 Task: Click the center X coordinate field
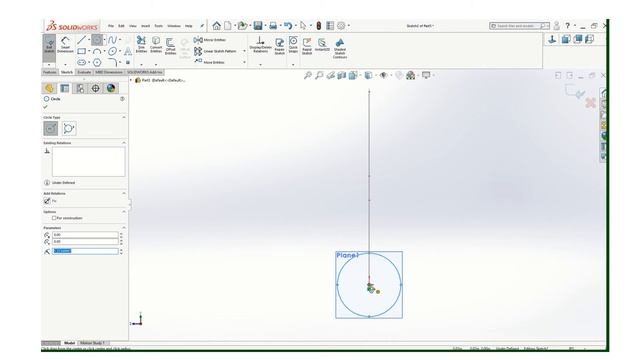(x=85, y=235)
